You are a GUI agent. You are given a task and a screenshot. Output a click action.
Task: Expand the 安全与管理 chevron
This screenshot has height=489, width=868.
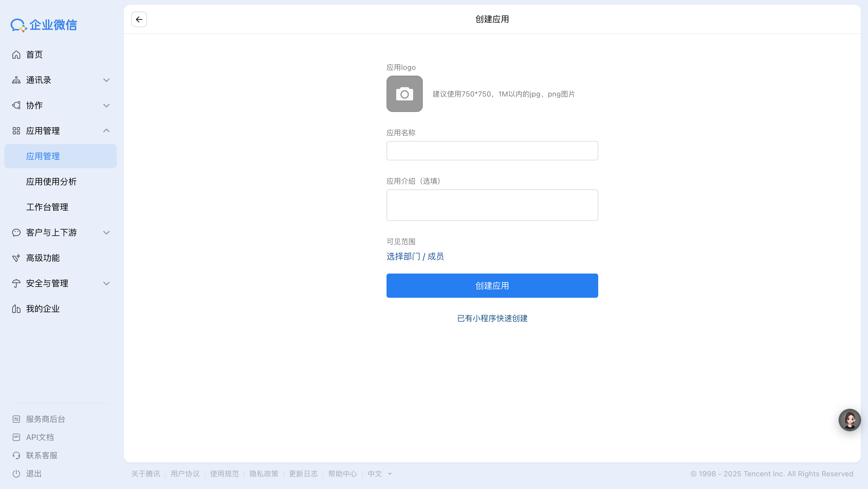pos(106,284)
